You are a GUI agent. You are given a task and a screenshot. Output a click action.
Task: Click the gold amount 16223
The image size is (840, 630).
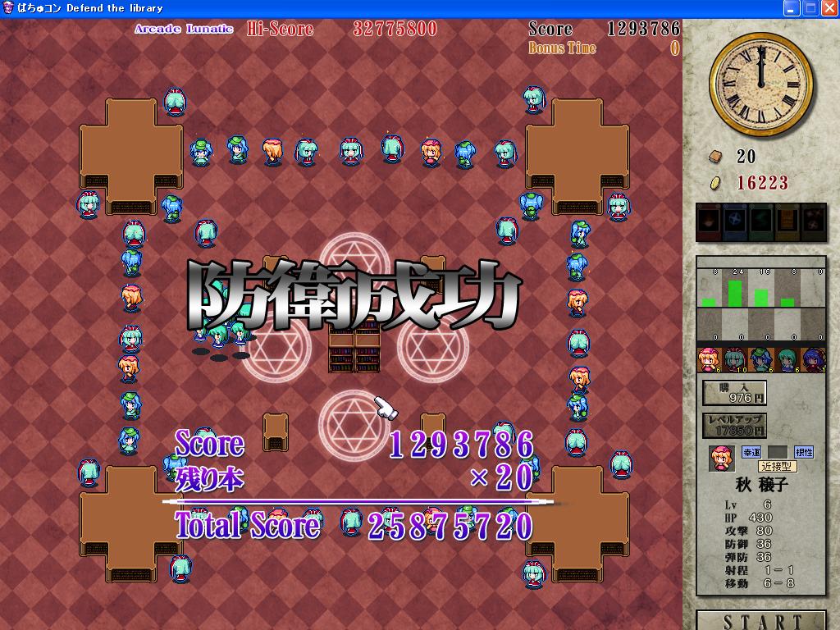click(762, 183)
